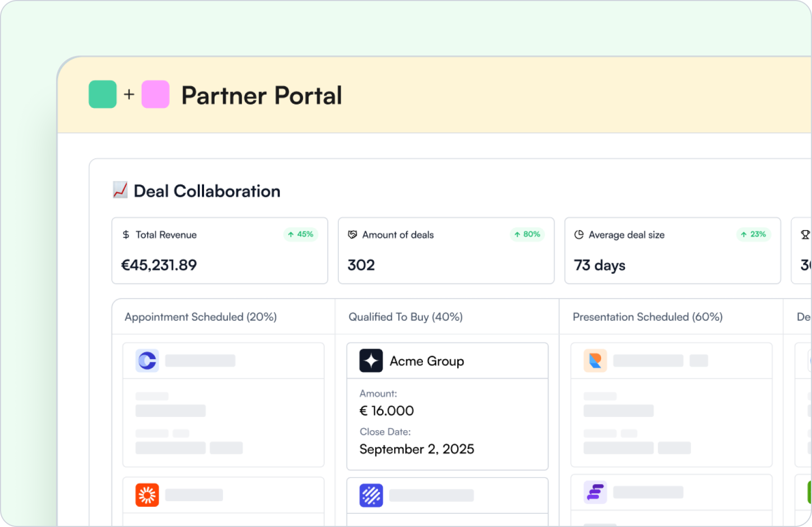Click the handshake icon on Amount of deals card
Image resolution: width=812 pixels, height=527 pixels.
tap(353, 234)
